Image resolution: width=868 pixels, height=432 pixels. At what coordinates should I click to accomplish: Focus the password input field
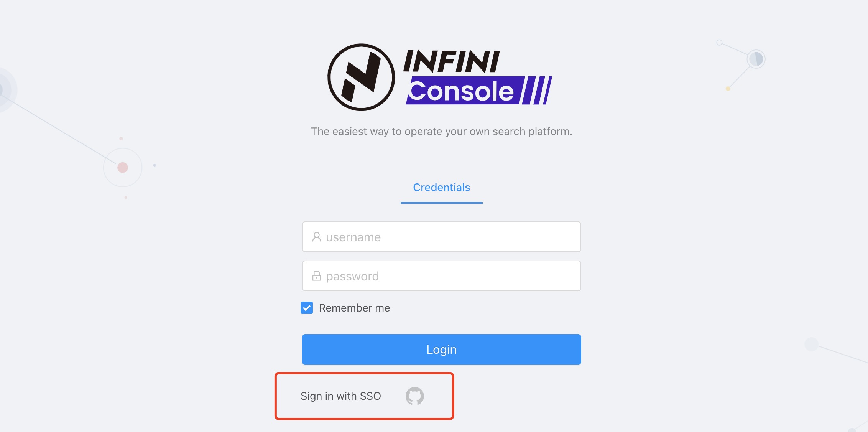[441, 275]
